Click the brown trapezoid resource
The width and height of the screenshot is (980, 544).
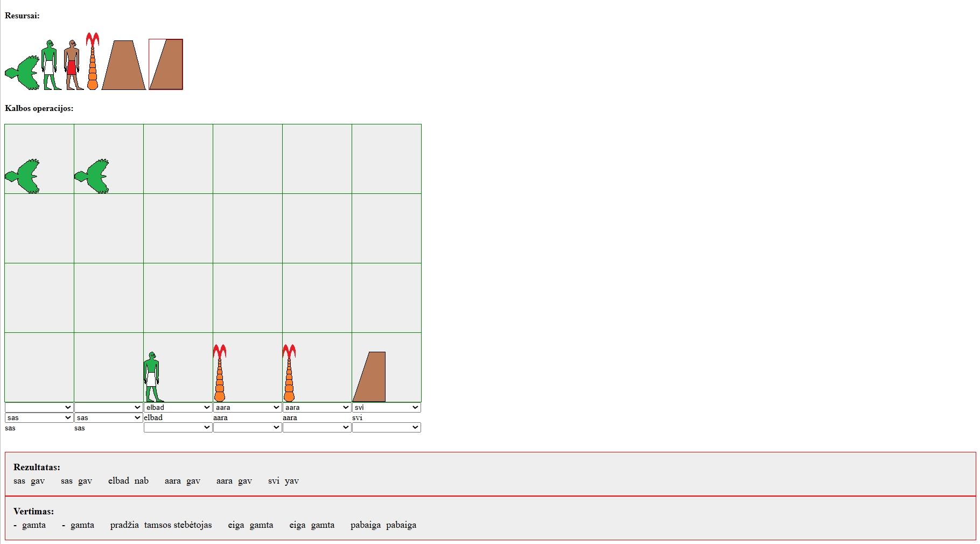tap(124, 65)
